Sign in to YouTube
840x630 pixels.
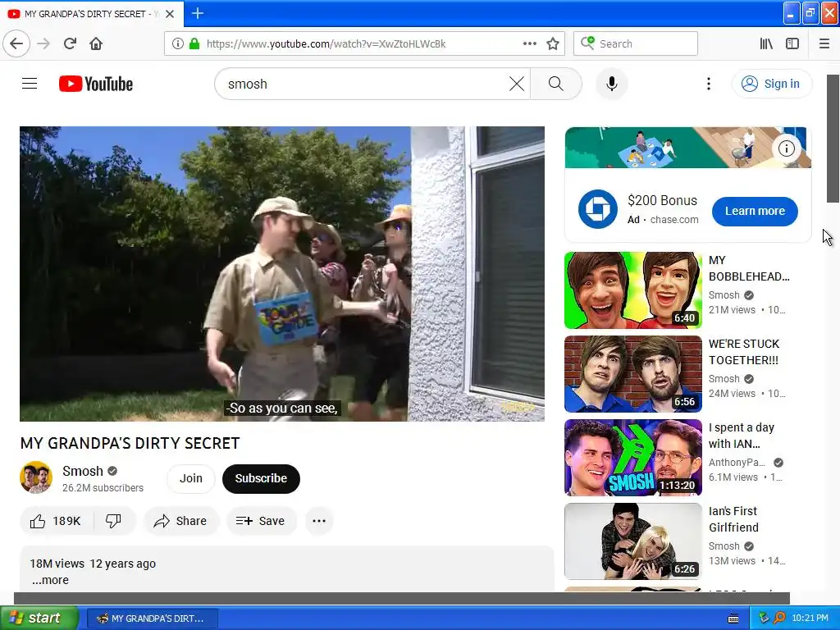click(771, 84)
